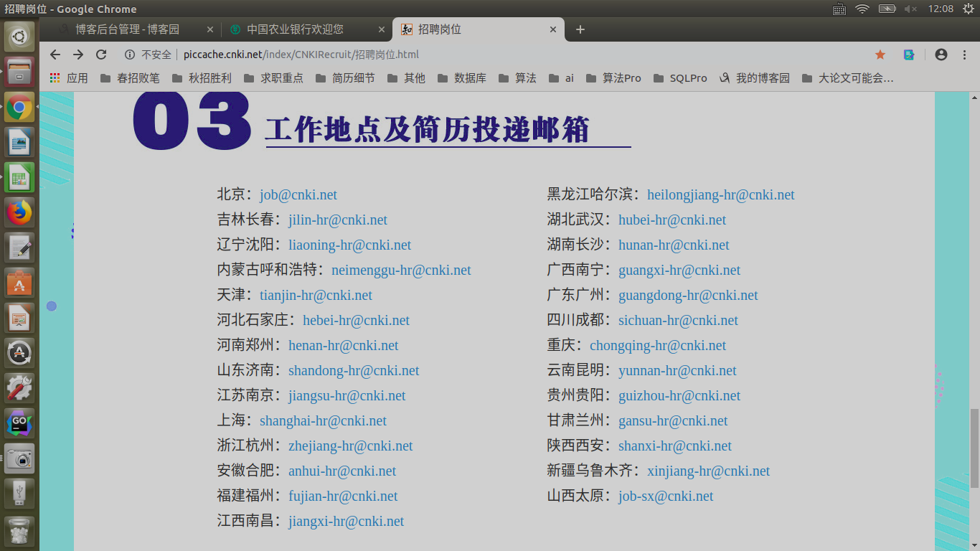
Task: Open the Trash from the dock
Action: 19,531
